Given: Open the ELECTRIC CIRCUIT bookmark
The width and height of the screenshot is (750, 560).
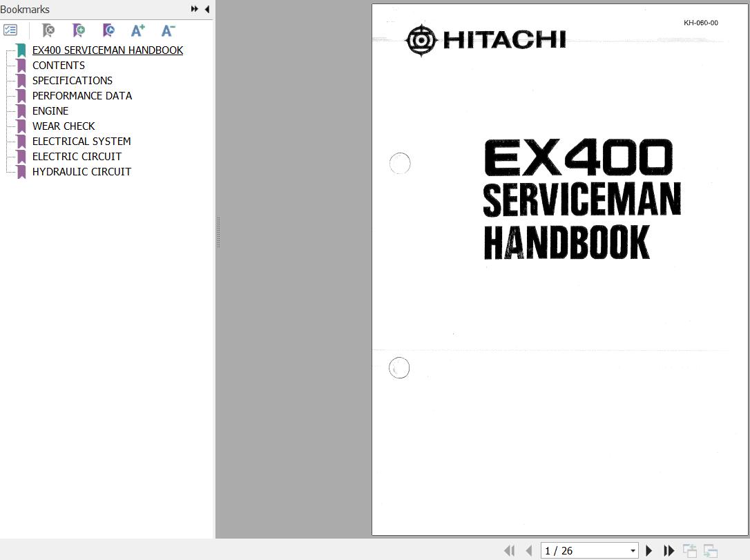Looking at the screenshot, I should 77,156.
